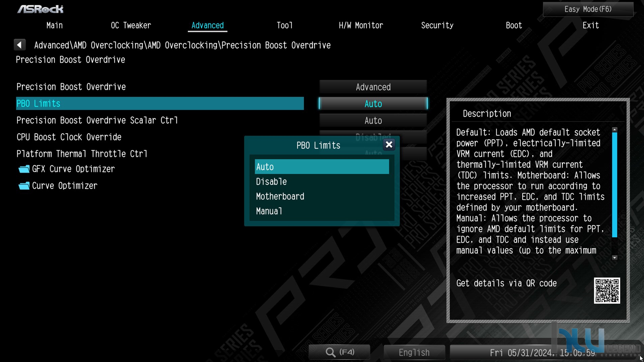Click description scrollbar up arrow
This screenshot has width=644, height=362.
click(615, 130)
